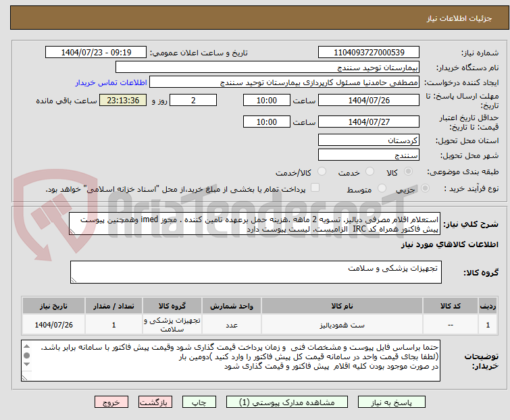The width and height of the screenshot is (510, 420).
Task: Click the کد کالا column header
Action: pyautogui.click(x=450, y=306)
